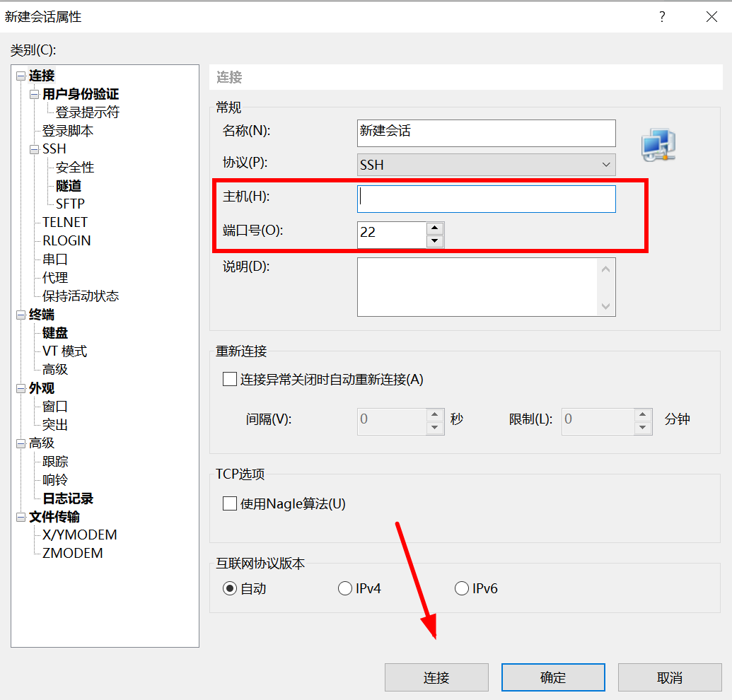Collapse the 文件传输 tree node
The image size is (732, 700).
[x=21, y=518]
